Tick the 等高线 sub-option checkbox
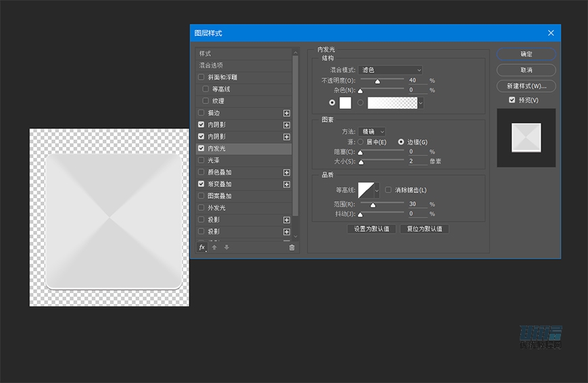Image resolution: width=588 pixels, height=383 pixels. 205,88
